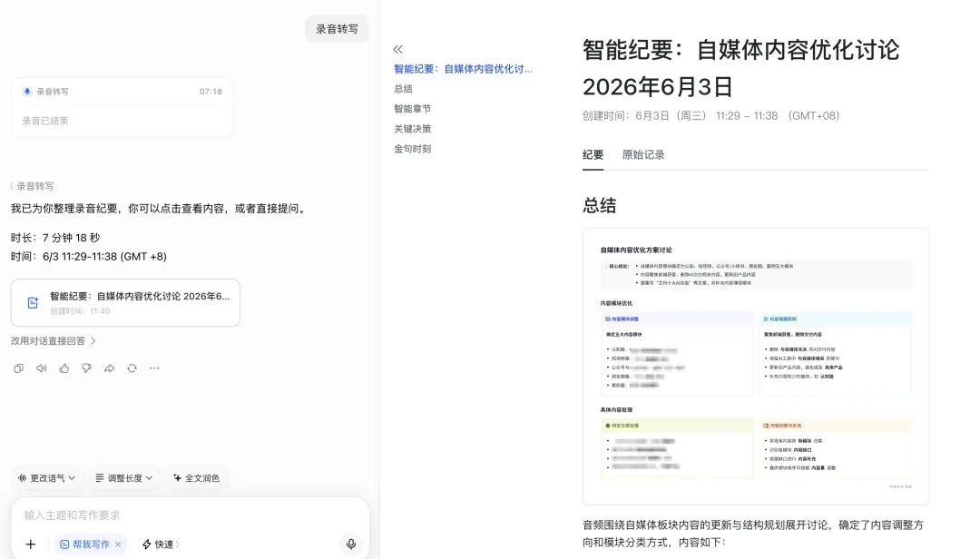Click the plus attachment button
Screen dimensions: 980x559
pyautogui.click(x=31, y=544)
